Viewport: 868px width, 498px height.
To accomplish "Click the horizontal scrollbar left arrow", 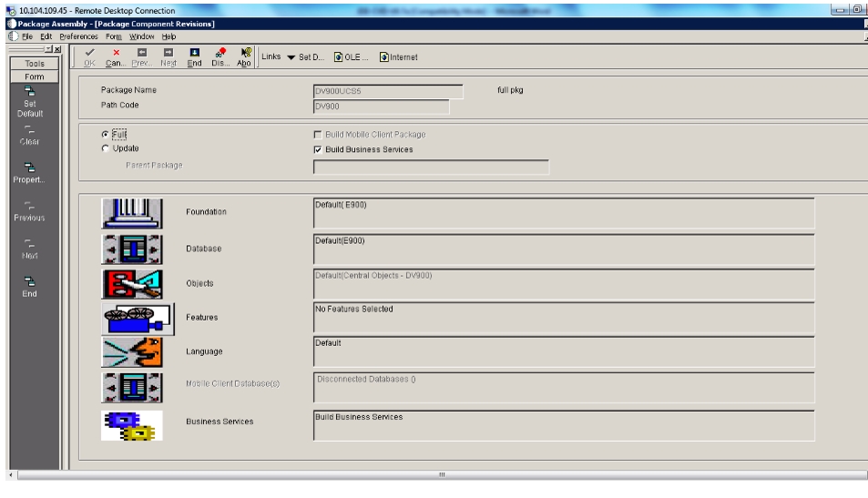I will tap(11, 474).
